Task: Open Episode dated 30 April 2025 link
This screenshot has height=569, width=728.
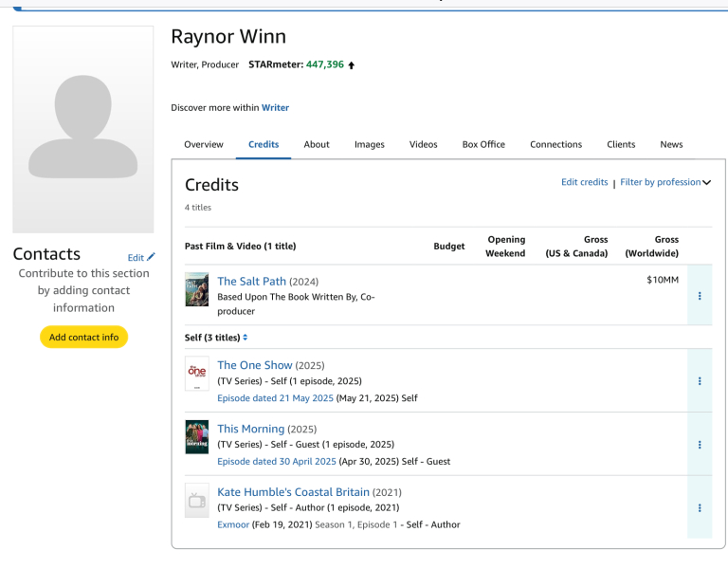Action: click(277, 461)
